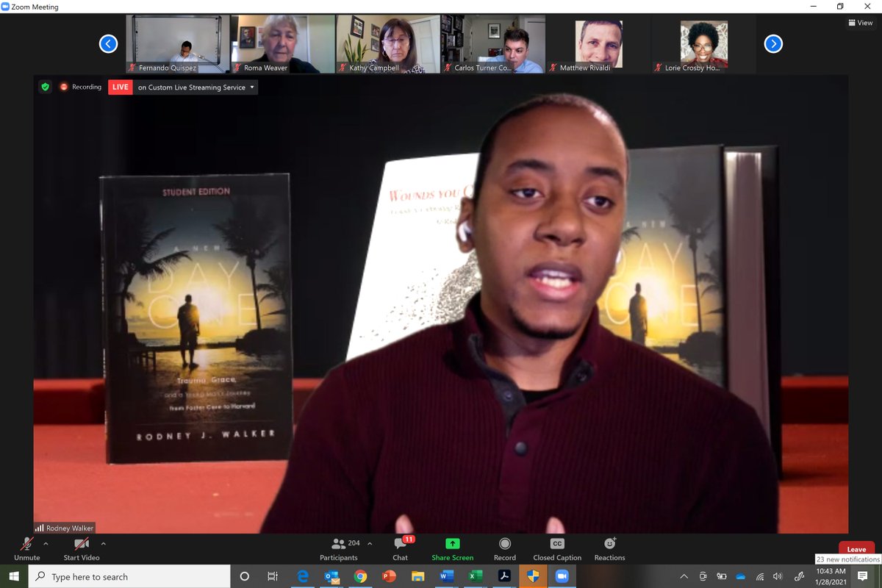Open the security shield app on taskbar
The height and width of the screenshot is (588, 882).
point(533,576)
